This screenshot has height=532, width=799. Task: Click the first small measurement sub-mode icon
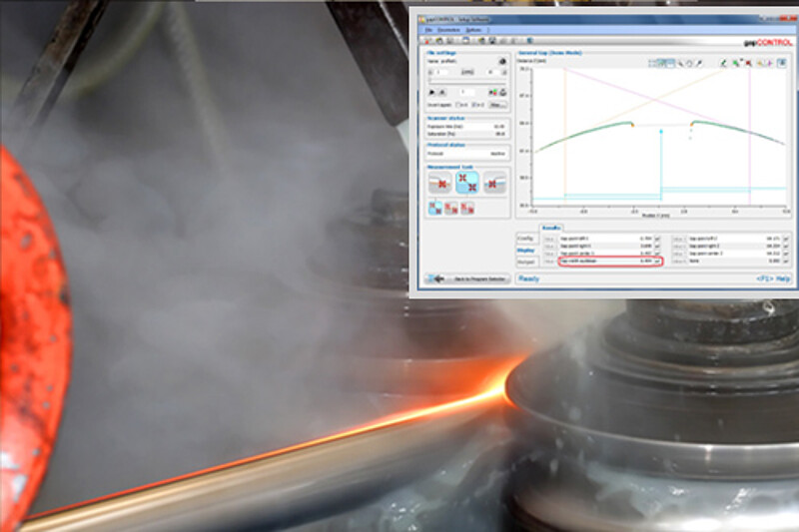[x=435, y=208]
